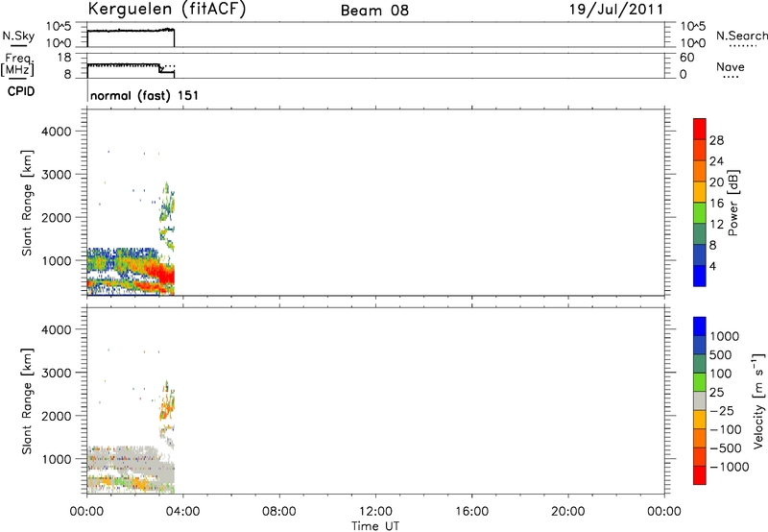The image size is (768, 532).
Task: Click the '28' value on Power colorbar
Action: pos(716,140)
